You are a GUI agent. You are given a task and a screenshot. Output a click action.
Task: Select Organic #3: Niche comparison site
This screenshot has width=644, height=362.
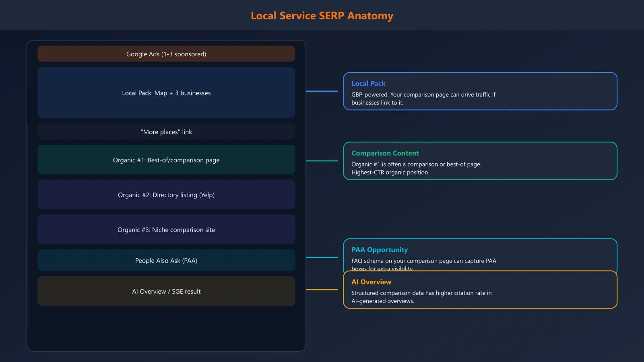pyautogui.click(x=166, y=230)
